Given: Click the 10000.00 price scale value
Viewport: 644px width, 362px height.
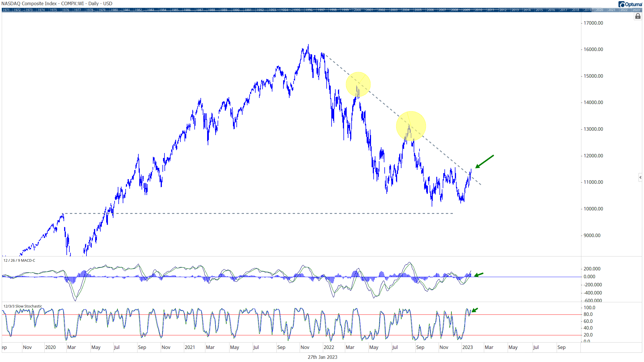Looking at the screenshot, I should 593,209.
